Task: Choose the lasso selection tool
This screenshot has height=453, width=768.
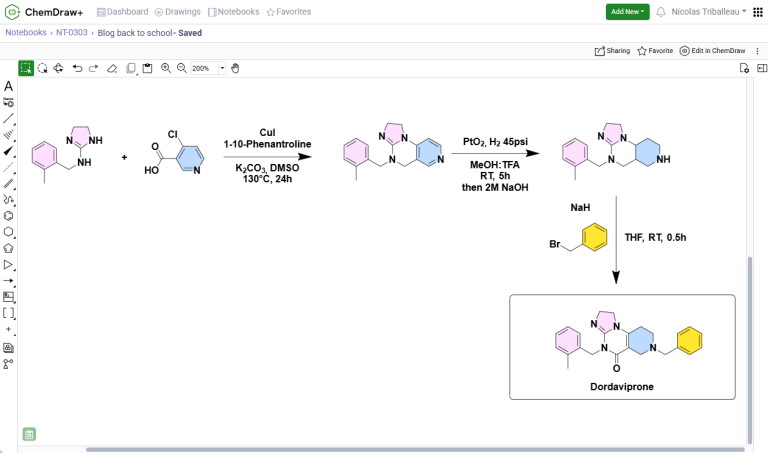Action: pyautogui.click(x=43, y=68)
